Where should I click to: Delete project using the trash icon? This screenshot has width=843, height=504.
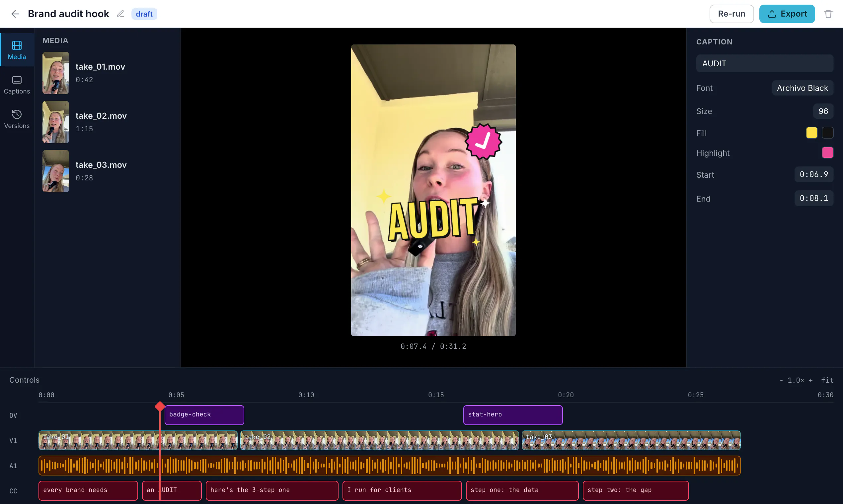click(x=828, y=14)
